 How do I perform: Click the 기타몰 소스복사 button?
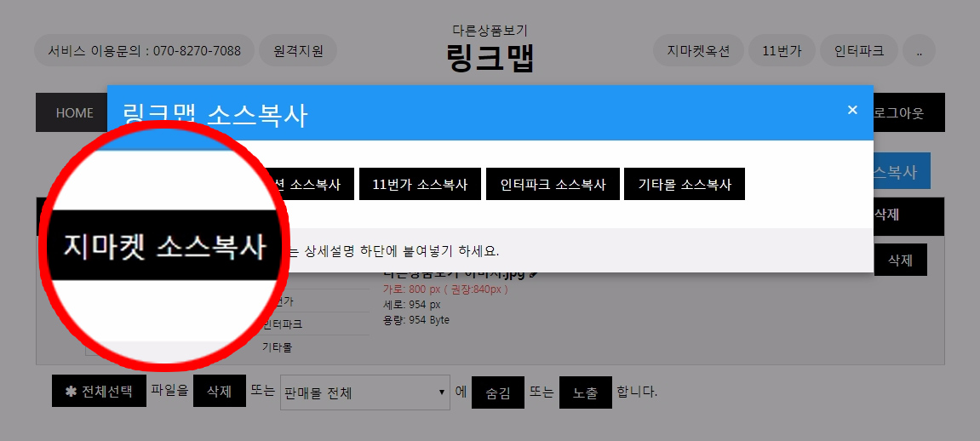tap(685, 184)
